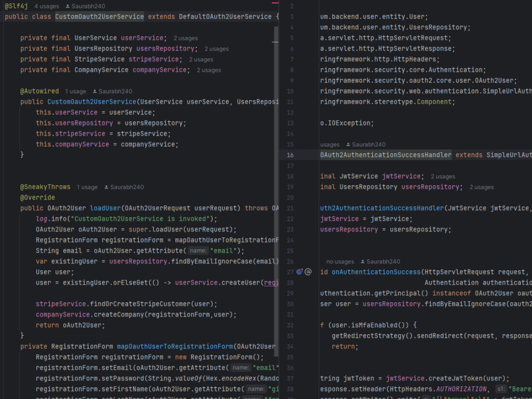
Task: Click the 'return;' statement on line 34
Action: pos(345,346)
